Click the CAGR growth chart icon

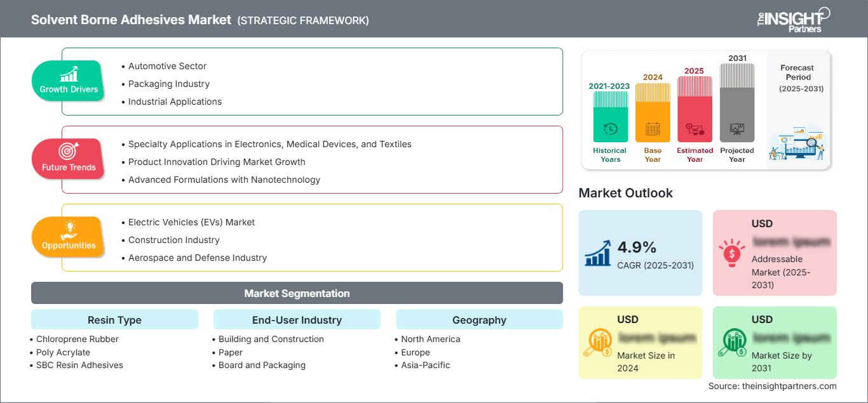(598, 253)
